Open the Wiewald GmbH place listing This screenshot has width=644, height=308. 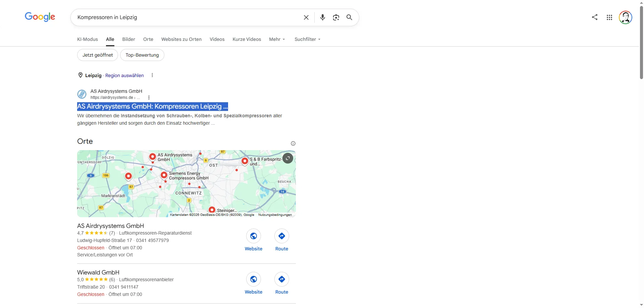(x=98, y=272)
